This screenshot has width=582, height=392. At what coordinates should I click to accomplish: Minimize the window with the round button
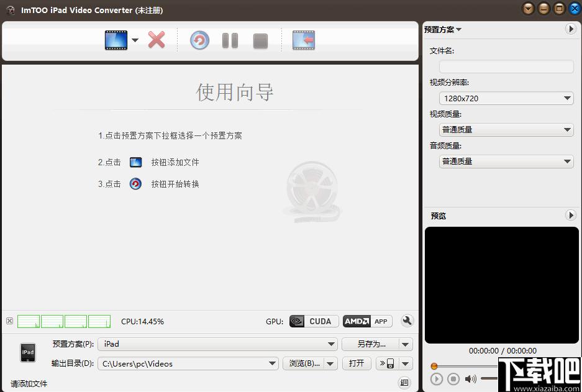click(543, 9)
